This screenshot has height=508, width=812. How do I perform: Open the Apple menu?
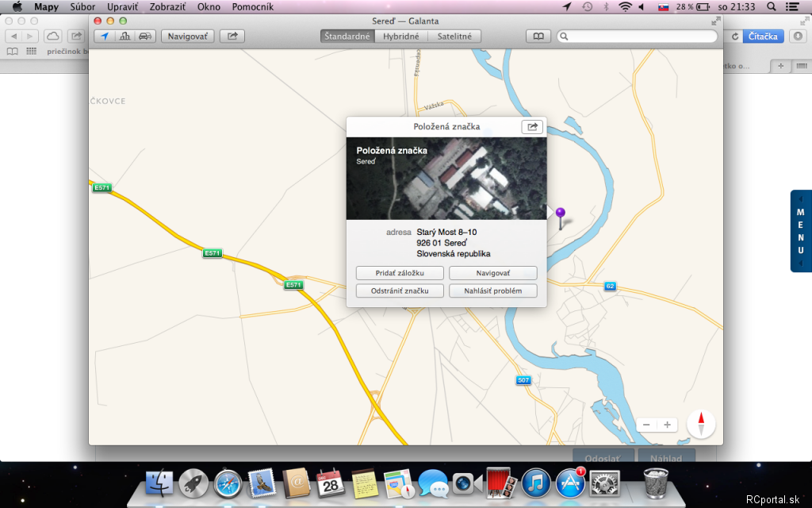[17, 6]
